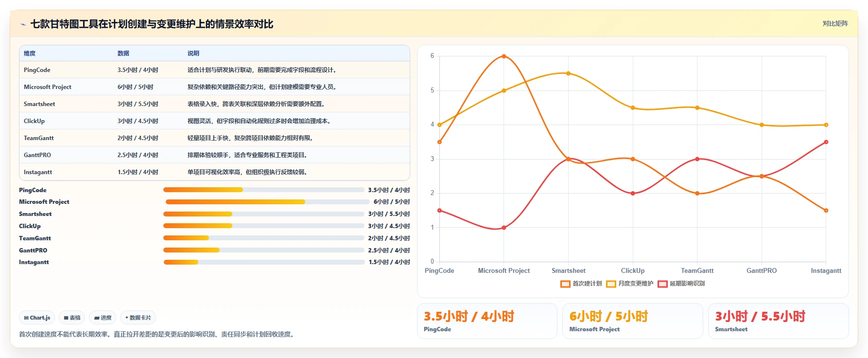Screen dimensions: 868x358
Task: Click the PingCode x-axis label on chart
Action: pyautogui.click(x=439, y=271)
